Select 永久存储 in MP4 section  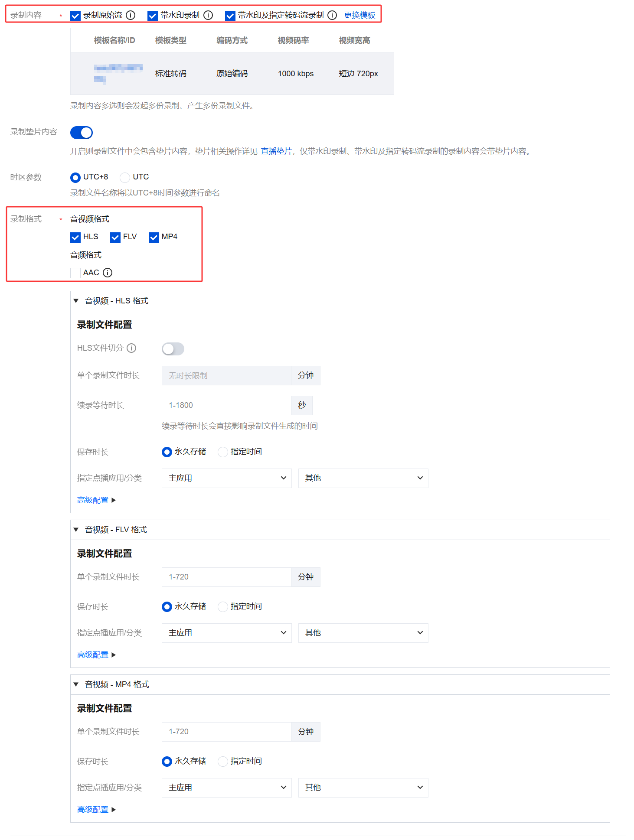point(167,762)
